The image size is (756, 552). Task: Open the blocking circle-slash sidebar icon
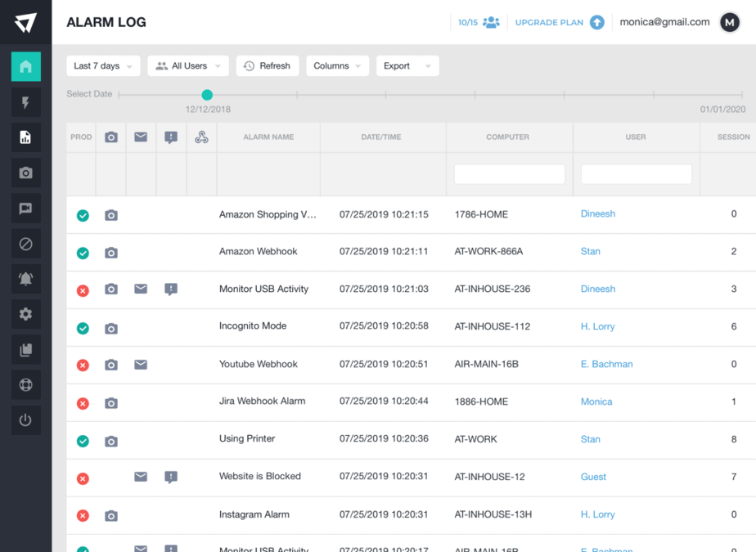coord(25,244)
